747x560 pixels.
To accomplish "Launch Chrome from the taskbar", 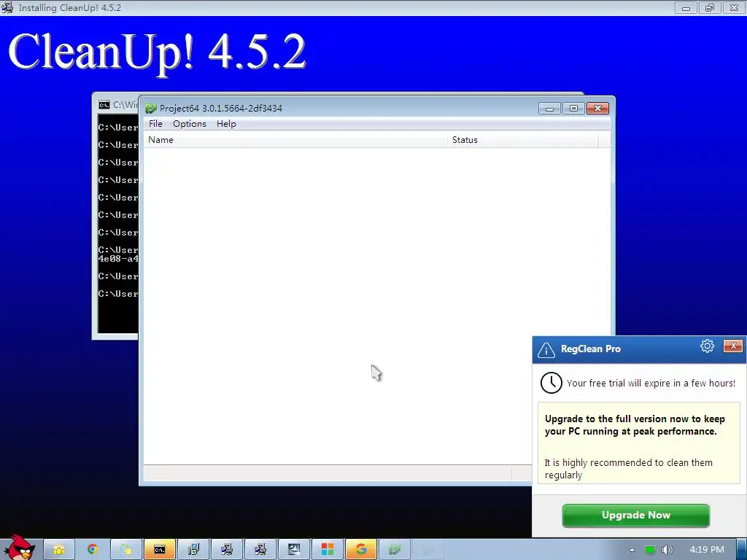I will click(x=93, y=550).
